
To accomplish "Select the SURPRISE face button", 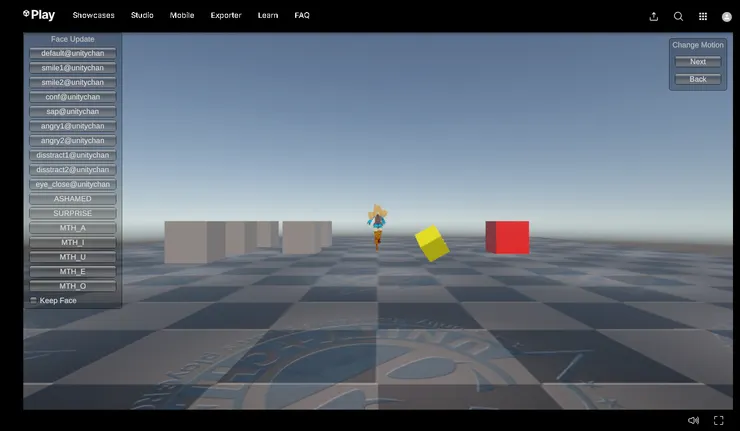I will 73,213.
